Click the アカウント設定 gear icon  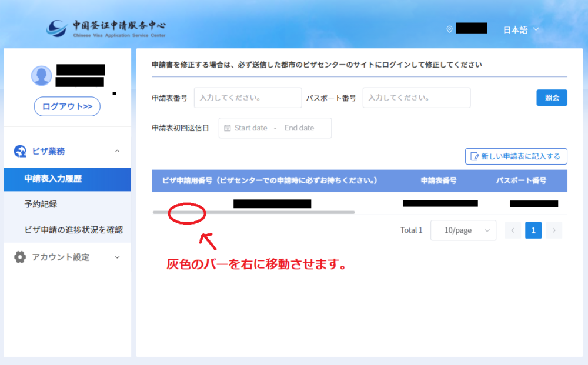pos(20,257)
